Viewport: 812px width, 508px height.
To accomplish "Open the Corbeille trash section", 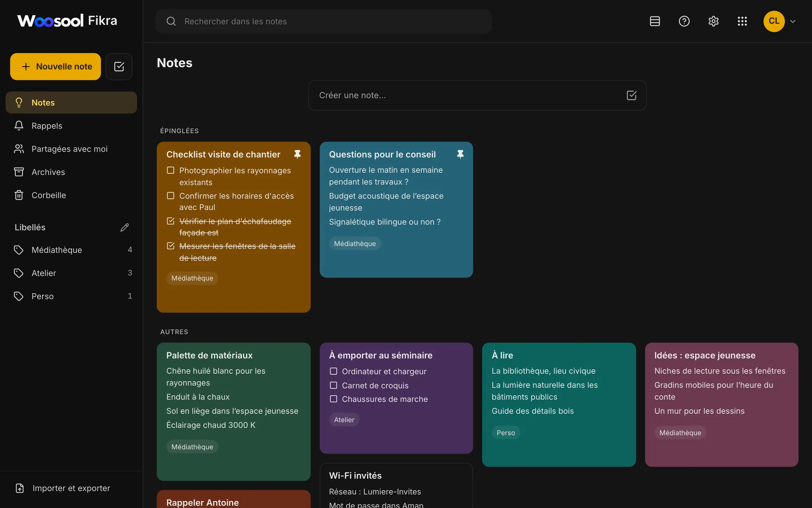I will pos(71,195).
